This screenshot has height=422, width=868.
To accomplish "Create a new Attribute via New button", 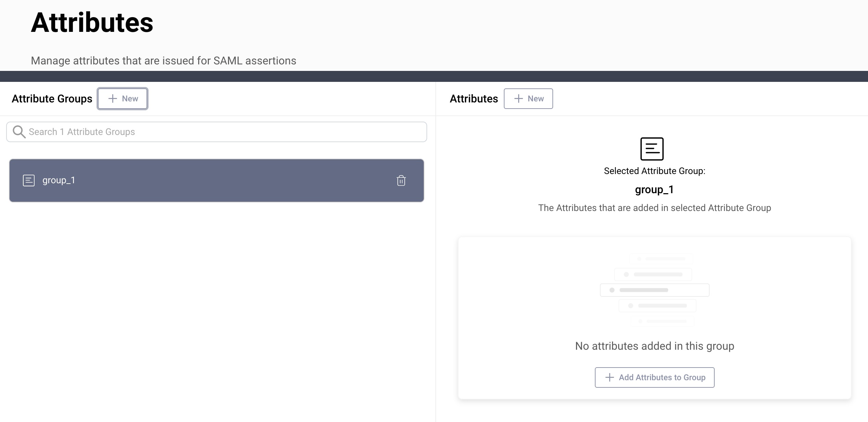I will pyautogui.click(x=528, y=99).
